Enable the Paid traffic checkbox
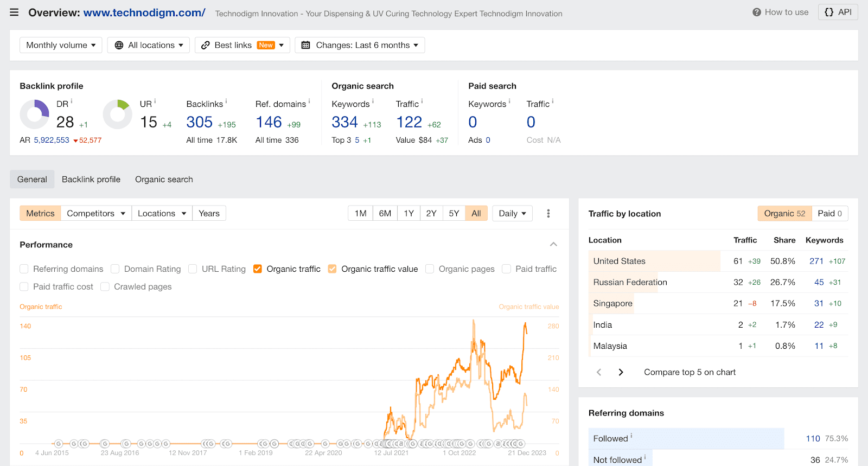 point(507,269)
